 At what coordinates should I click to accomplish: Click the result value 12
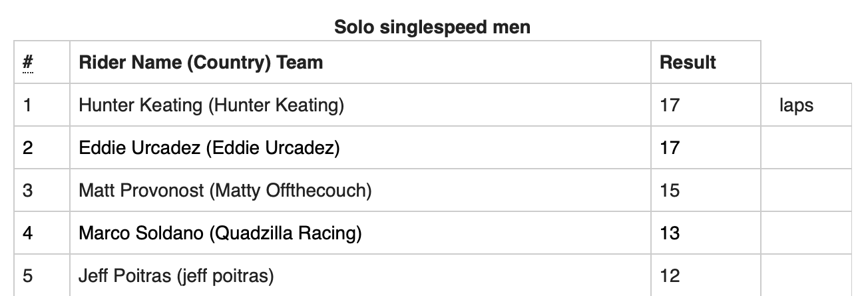[670, 276]
